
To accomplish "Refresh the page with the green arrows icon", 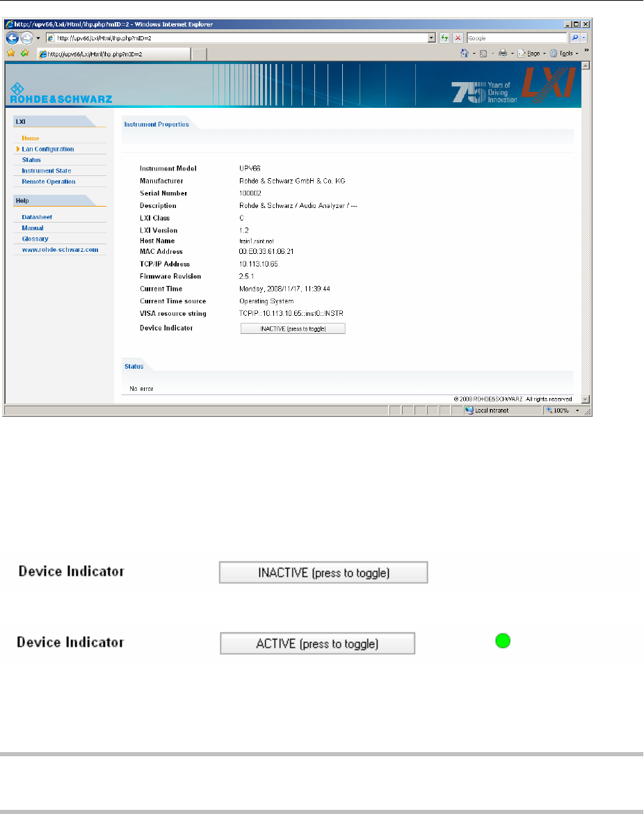I will [x=444, y=38].
